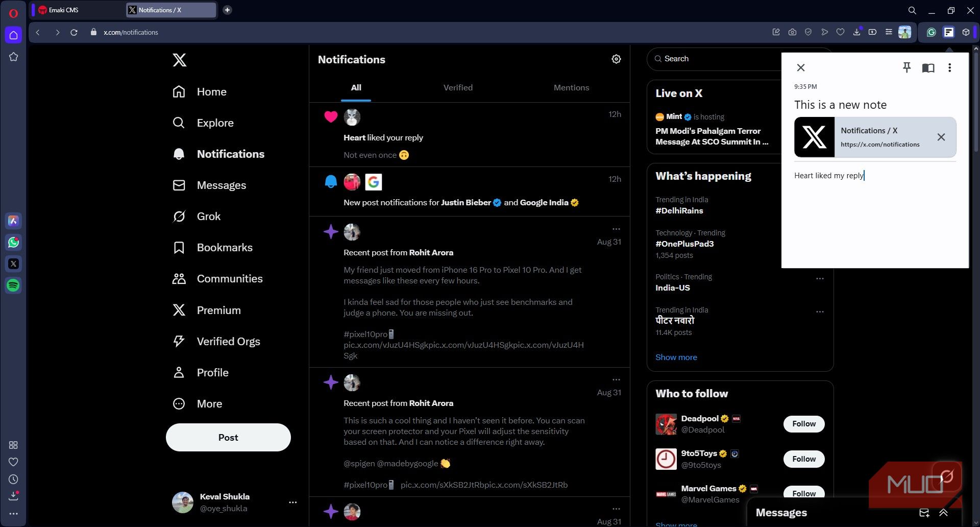Switch to the Mentions tab
This screenshot has width=980, height=527.
point(571,87)
